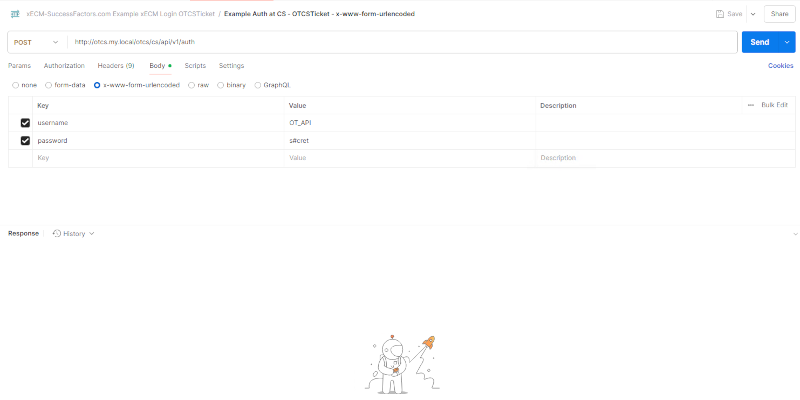800x400 pixels.
Task: Select the form-data radio button
Action: (50, 85)
